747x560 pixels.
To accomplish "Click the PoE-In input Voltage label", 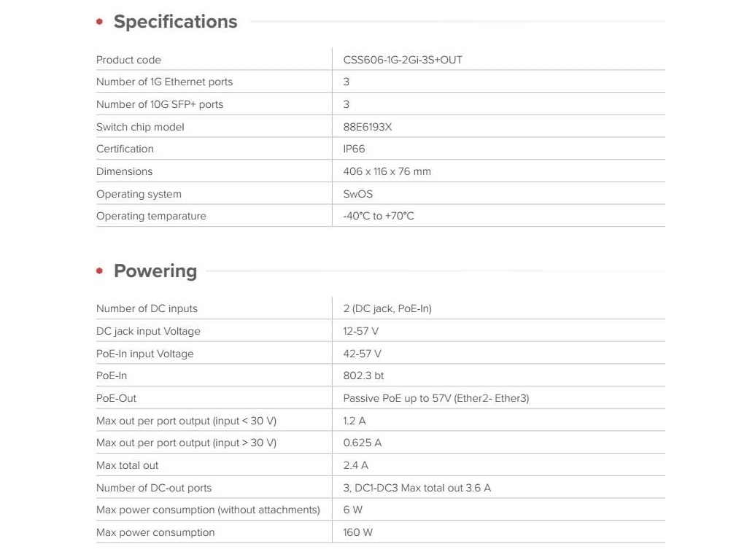I will coord(145,354).
